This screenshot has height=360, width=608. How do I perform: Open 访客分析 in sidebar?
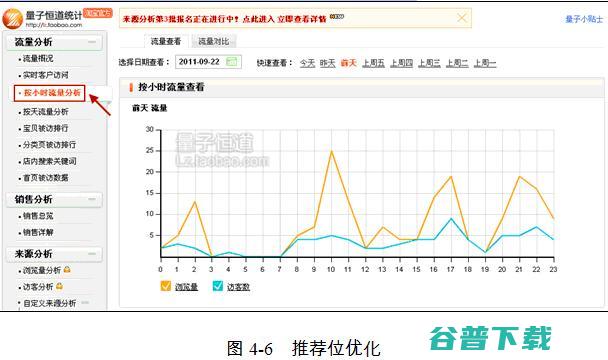click(38, 287)
